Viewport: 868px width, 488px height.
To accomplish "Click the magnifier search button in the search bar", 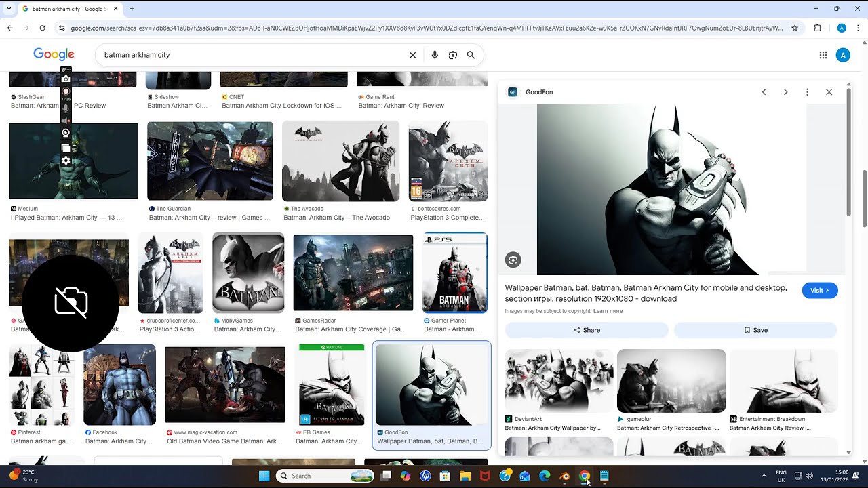I will pyautogui.click(x=471, y=55).
